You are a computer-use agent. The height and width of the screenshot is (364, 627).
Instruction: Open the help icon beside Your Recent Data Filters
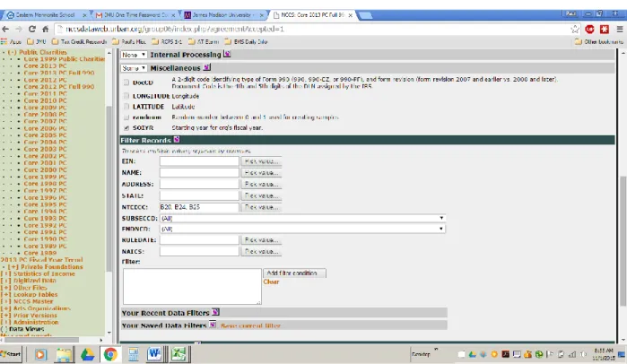point(215,312)
